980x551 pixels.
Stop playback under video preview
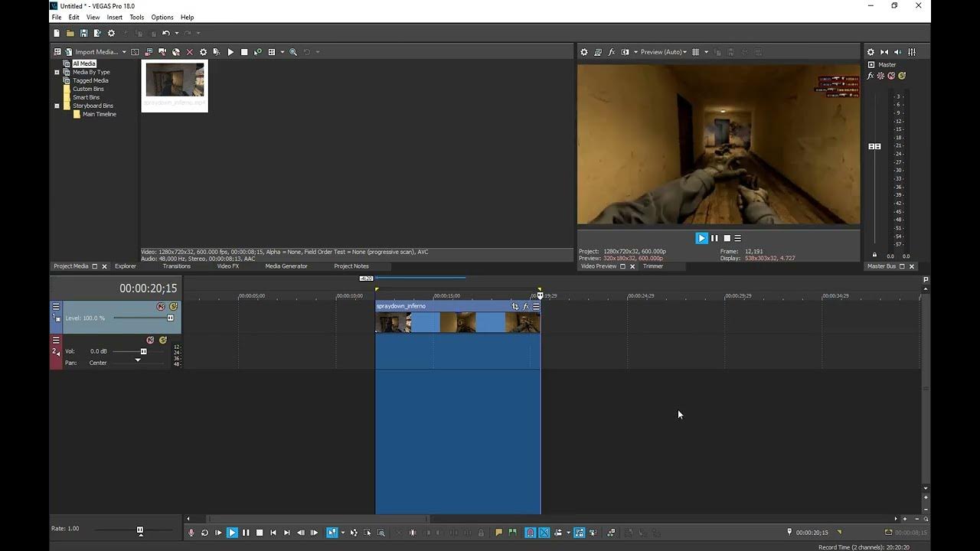pos(727,238)
